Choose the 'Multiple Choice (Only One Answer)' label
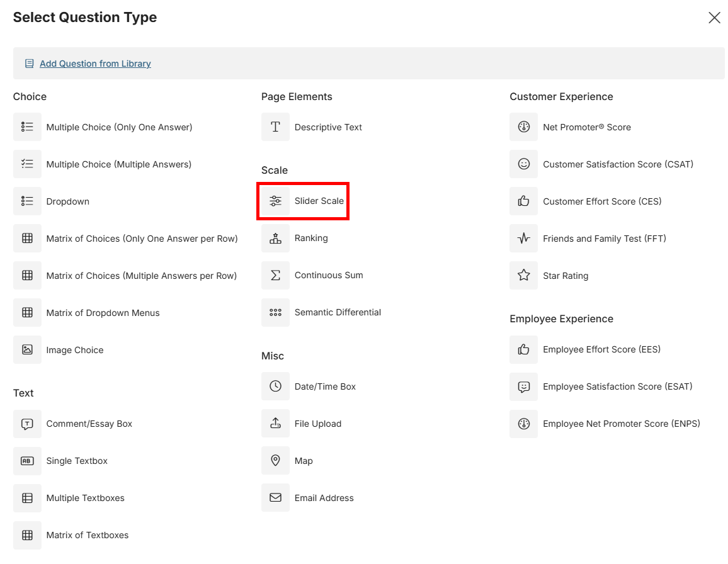The width and height of the screenshot is (728, 564). pos(119,127)
